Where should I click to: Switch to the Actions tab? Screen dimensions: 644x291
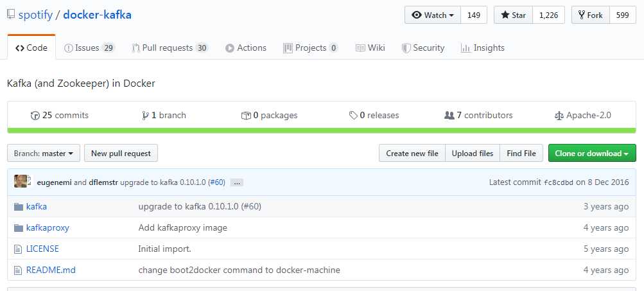(x=246, y=48)
